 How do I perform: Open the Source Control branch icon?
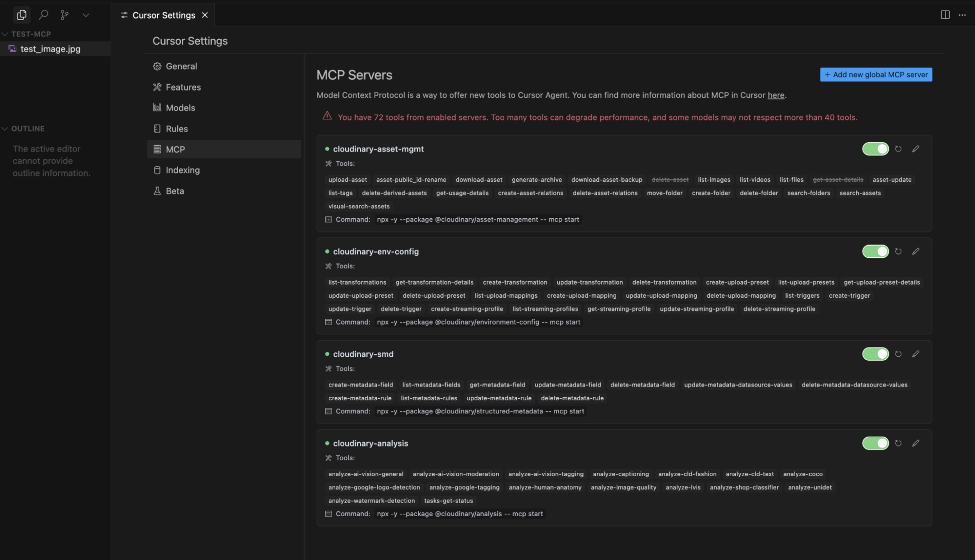64,15
